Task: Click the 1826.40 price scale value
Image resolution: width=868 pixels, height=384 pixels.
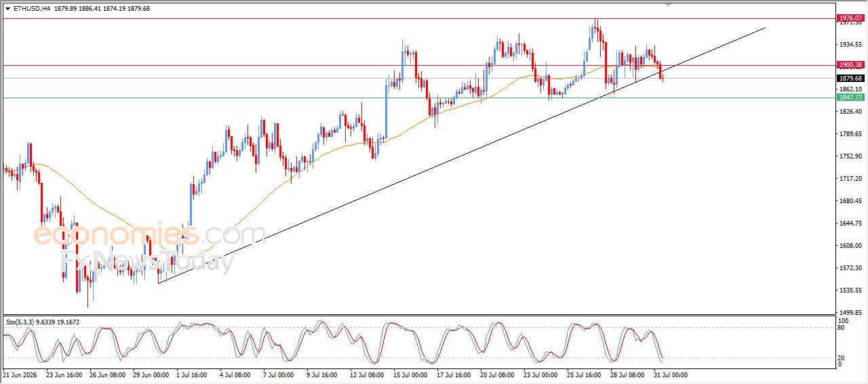Action: [x=850, y=112]
